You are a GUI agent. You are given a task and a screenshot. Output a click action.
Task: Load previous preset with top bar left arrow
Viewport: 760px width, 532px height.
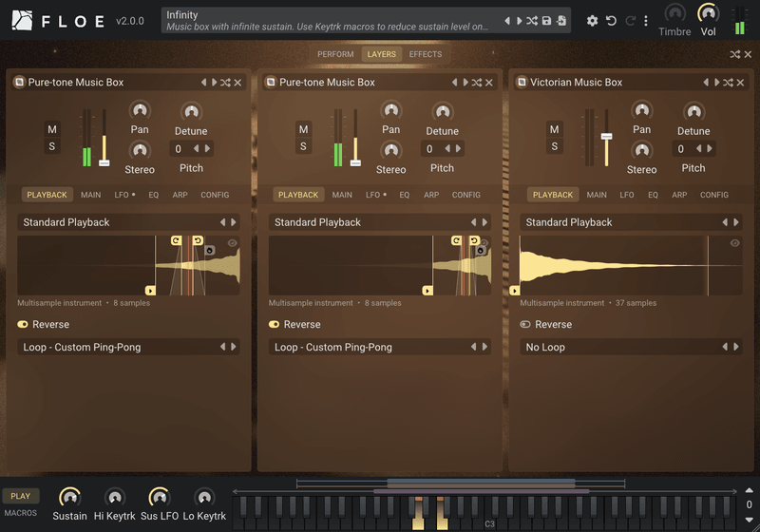click(x=507, y=21)
